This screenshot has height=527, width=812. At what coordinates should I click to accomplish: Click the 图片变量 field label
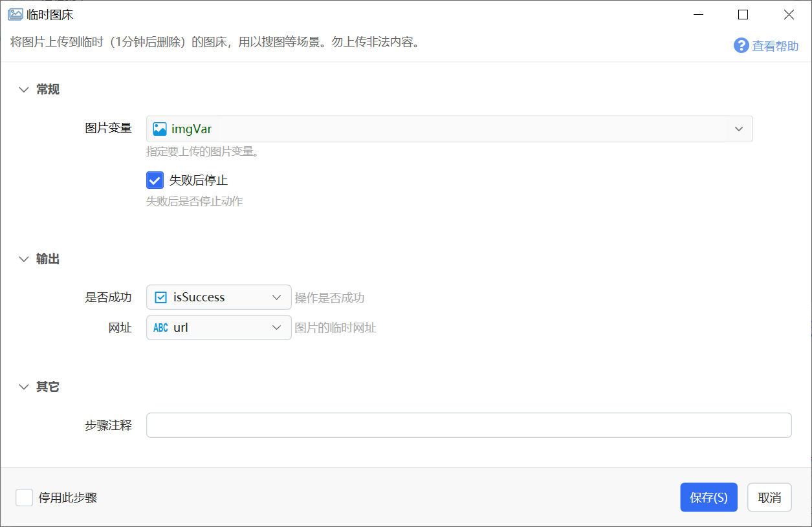click(x=109, y=128)
